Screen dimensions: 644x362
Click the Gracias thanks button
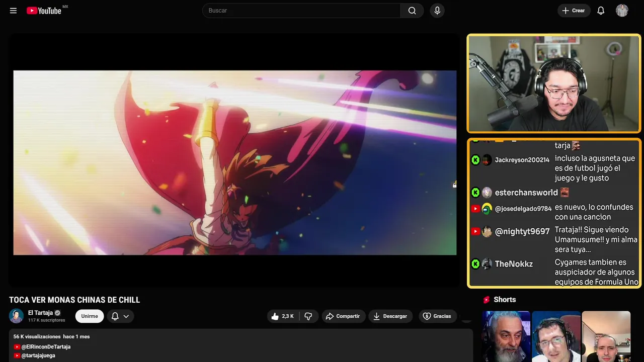437,316
